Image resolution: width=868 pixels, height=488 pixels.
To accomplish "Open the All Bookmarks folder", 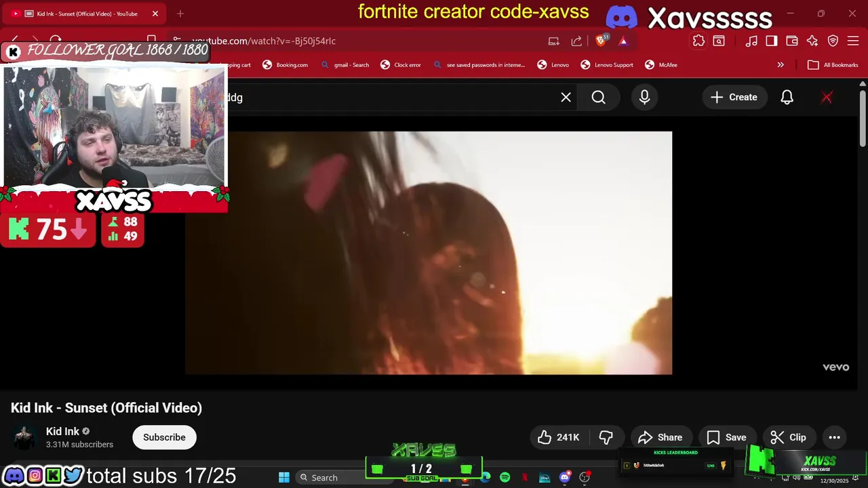I will tap(833, 65).
